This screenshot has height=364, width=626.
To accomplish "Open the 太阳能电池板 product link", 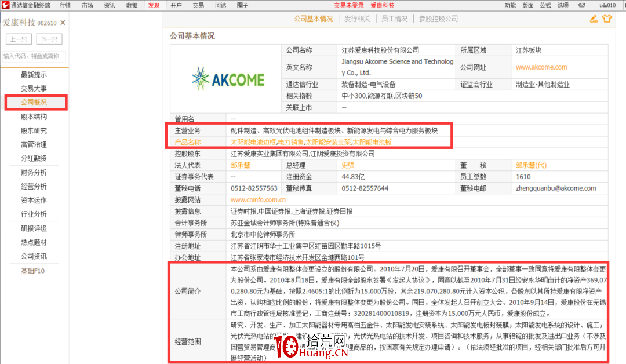I will (x=372, y=142).
